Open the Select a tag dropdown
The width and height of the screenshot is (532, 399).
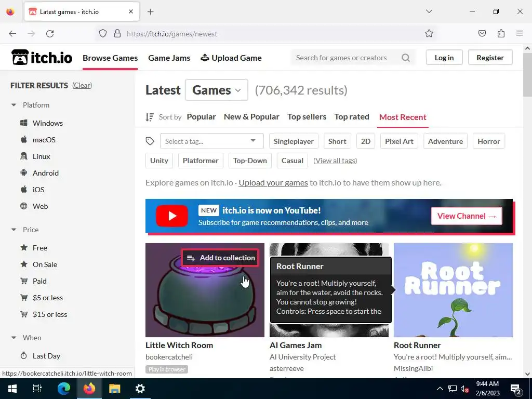point(212,141)
